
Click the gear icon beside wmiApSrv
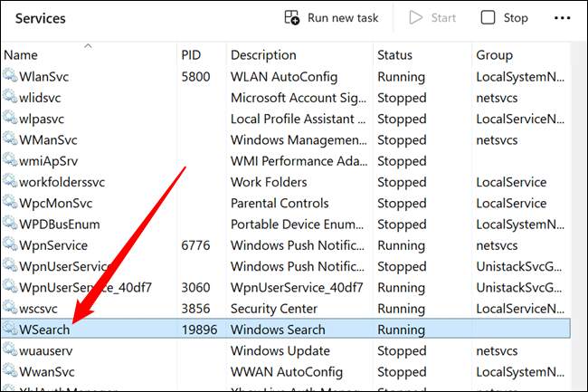click(x=10, y=159)
